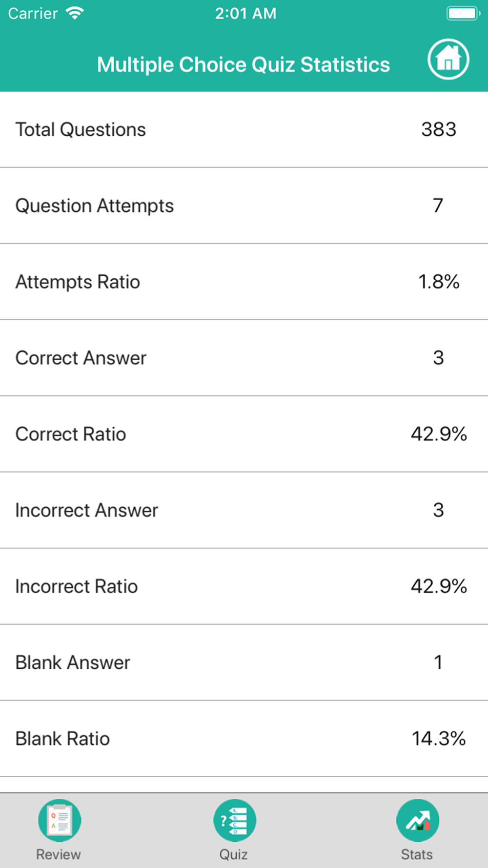This screenshot has width=488, height=868.
Task: Select the Incorrect Ratio row
Action: (244, 586)
